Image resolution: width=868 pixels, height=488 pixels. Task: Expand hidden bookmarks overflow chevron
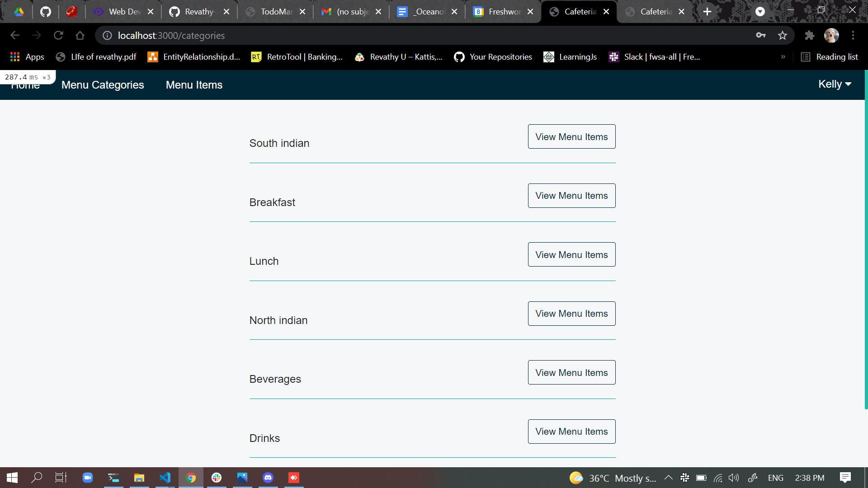[783, 57]
